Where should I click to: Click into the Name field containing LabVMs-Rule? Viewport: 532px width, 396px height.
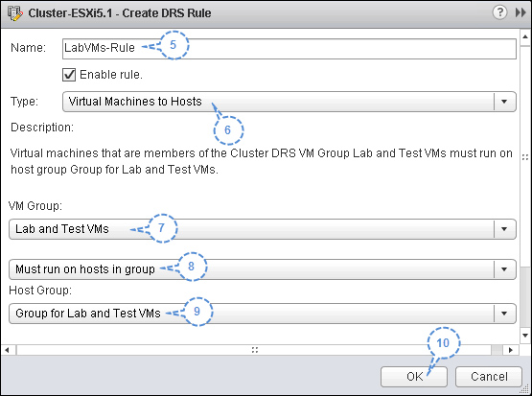[x=289, y=49]
